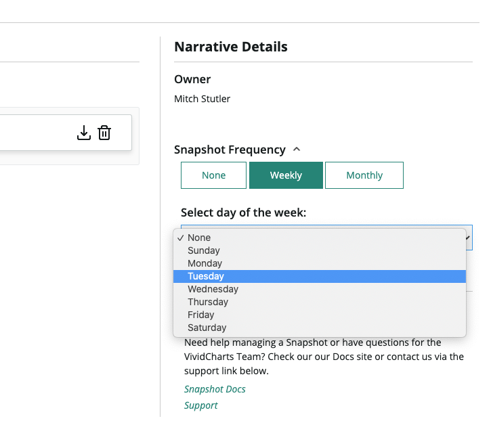Choose None in the day dropdown
Image resolution: width=491 pixels, height=448 pixels.
click(x=320, y=238)
